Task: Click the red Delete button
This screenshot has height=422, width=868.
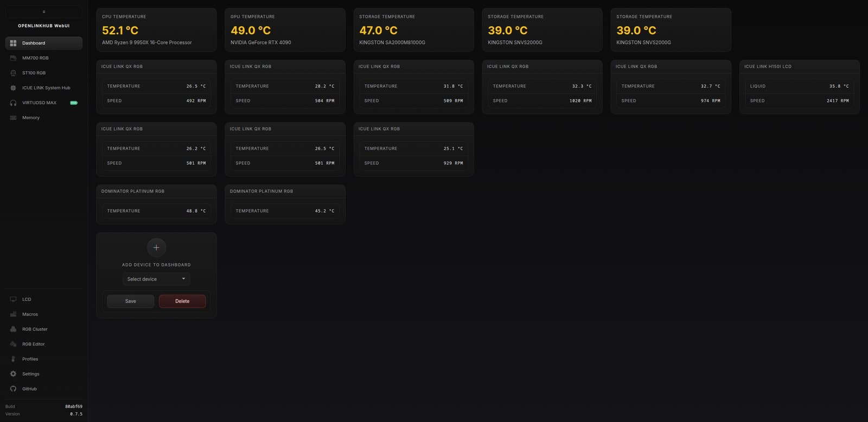Action: tap(182, 301)
